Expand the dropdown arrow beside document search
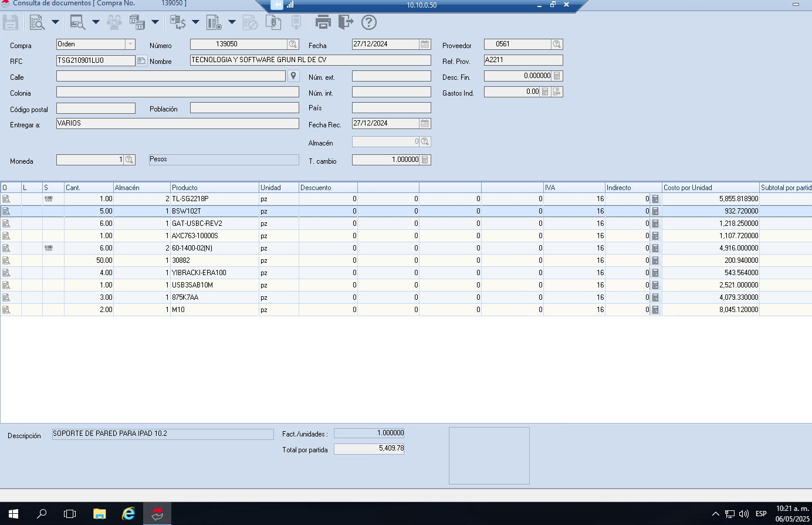 coord(55,22)
